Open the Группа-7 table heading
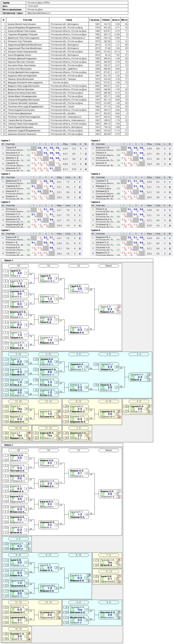This screenshot has height=644, width=174. click(6, 230)
